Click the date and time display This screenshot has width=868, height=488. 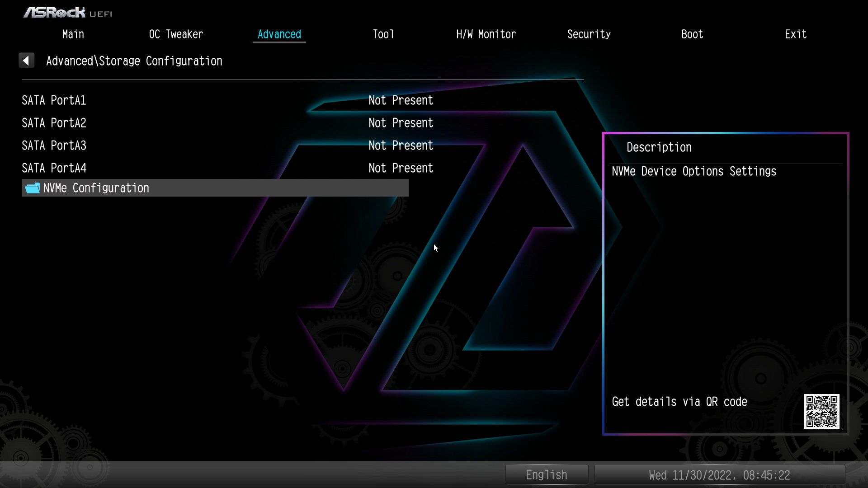(719, 475)
